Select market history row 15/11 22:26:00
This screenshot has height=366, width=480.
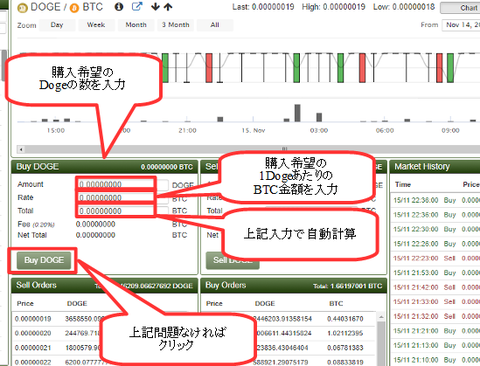point(436,244)
